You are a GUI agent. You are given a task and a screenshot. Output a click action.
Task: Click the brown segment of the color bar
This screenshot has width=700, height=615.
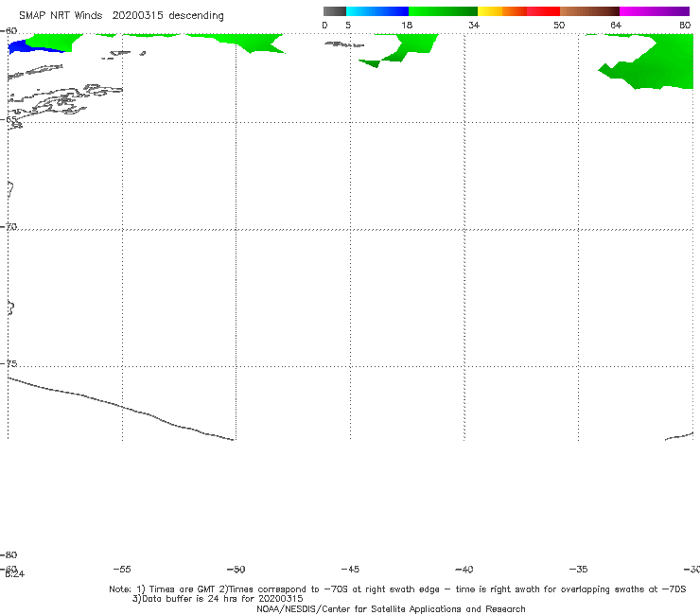tap(589, 11)
